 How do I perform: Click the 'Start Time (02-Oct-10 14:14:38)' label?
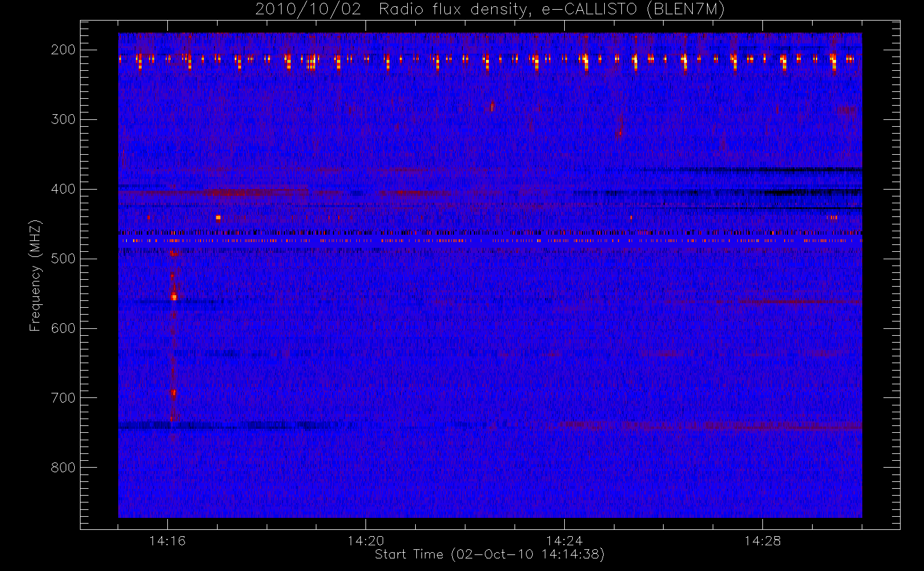pos(489,554)
